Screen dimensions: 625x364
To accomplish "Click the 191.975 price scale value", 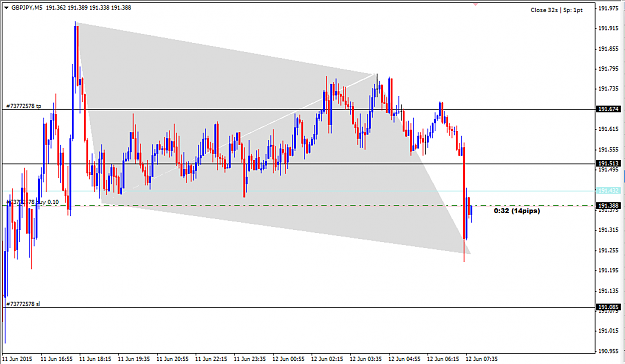I will pos(608,8).
